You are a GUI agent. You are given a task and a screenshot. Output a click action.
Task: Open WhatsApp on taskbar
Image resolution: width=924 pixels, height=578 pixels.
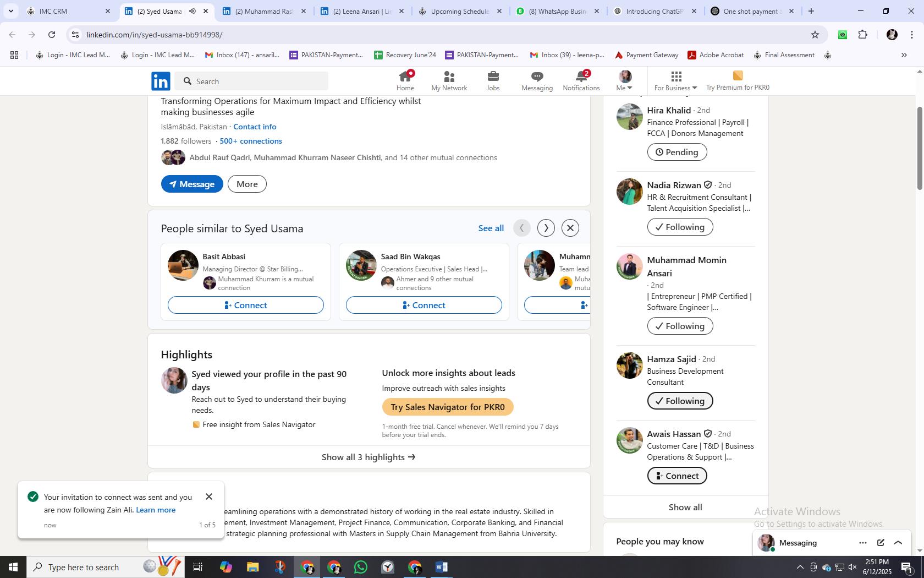pyautogui.click(x=361, y=567)
